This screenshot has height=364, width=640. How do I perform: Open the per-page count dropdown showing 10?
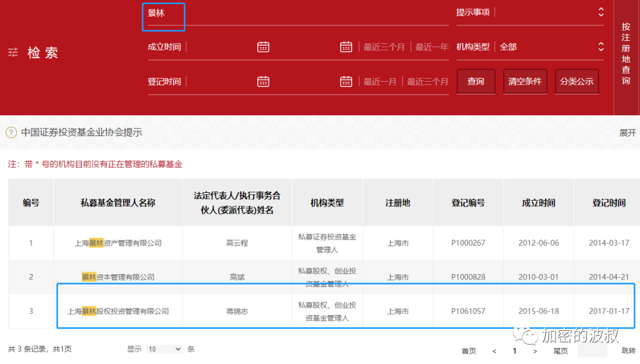tap(165, 349)
